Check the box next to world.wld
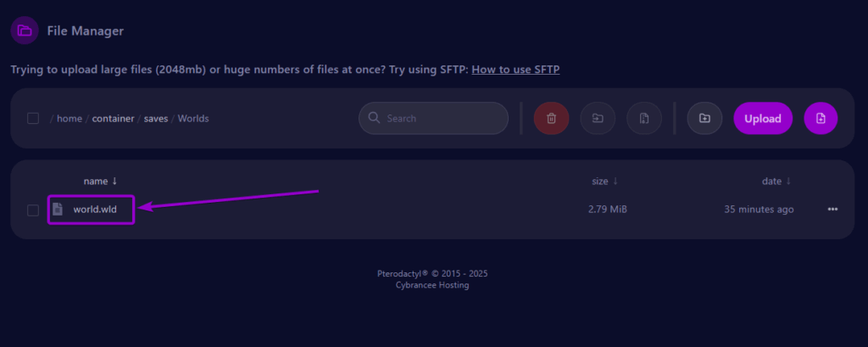868x347 pixels. coord(33,210)
